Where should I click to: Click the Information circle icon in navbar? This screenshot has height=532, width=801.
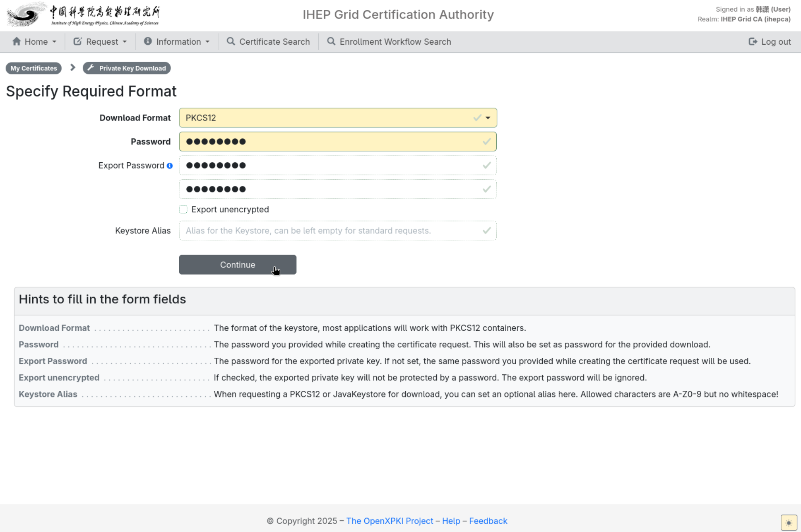click(x=148, y=41)
